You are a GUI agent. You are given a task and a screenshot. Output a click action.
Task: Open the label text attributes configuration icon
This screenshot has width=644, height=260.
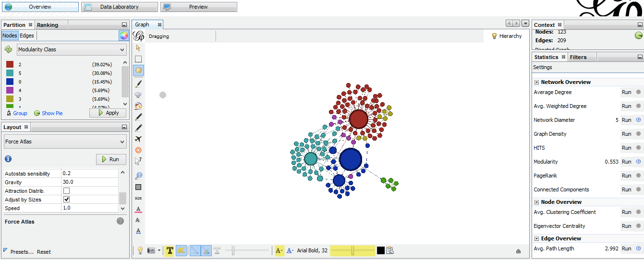tap(390, 250)
